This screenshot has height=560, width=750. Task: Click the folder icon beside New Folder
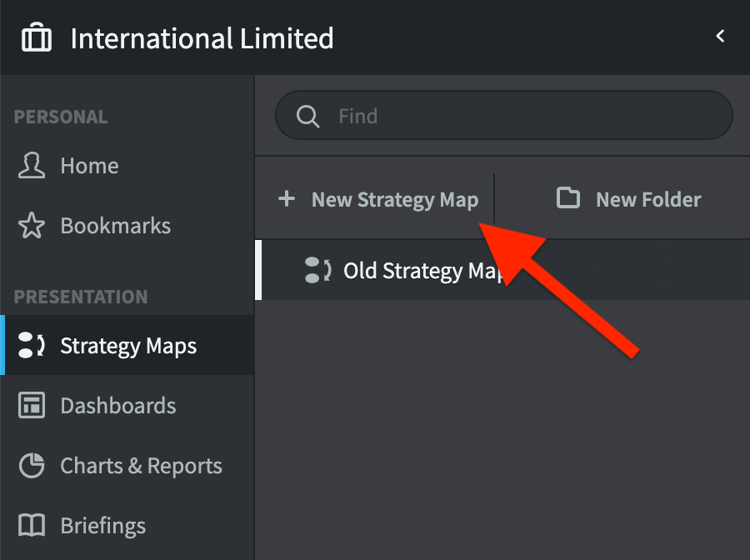coord(567,199)
